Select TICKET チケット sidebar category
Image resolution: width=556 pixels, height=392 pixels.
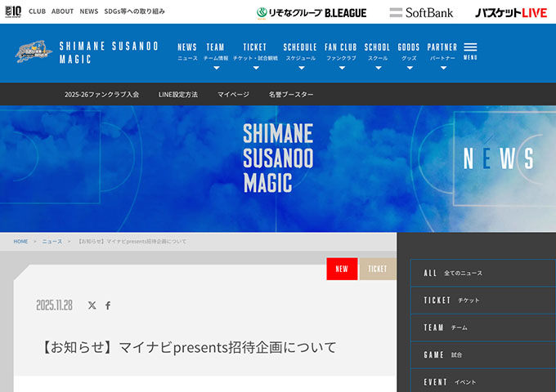tap(483, 301)
